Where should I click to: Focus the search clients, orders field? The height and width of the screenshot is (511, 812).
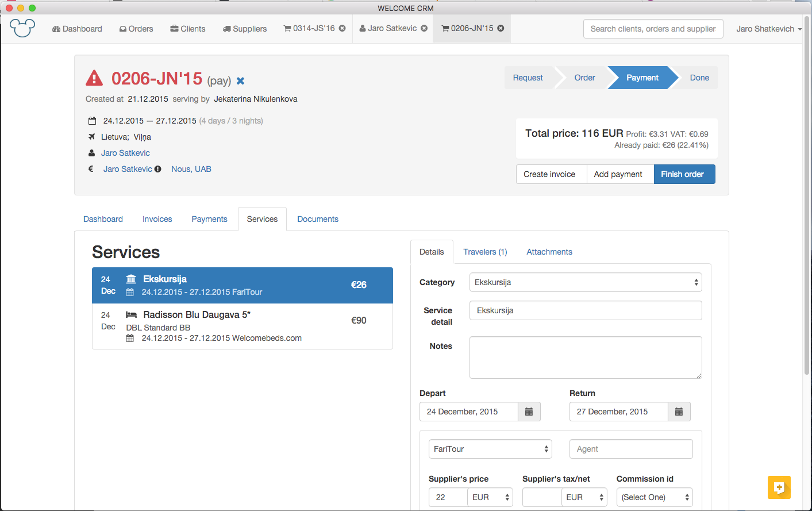tap(653, 29)
